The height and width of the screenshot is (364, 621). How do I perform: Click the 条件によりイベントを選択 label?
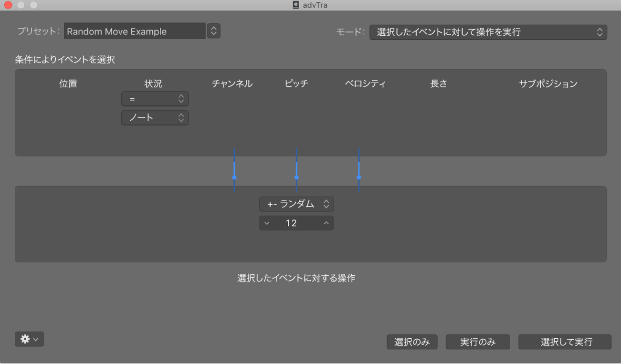[65, 60]
